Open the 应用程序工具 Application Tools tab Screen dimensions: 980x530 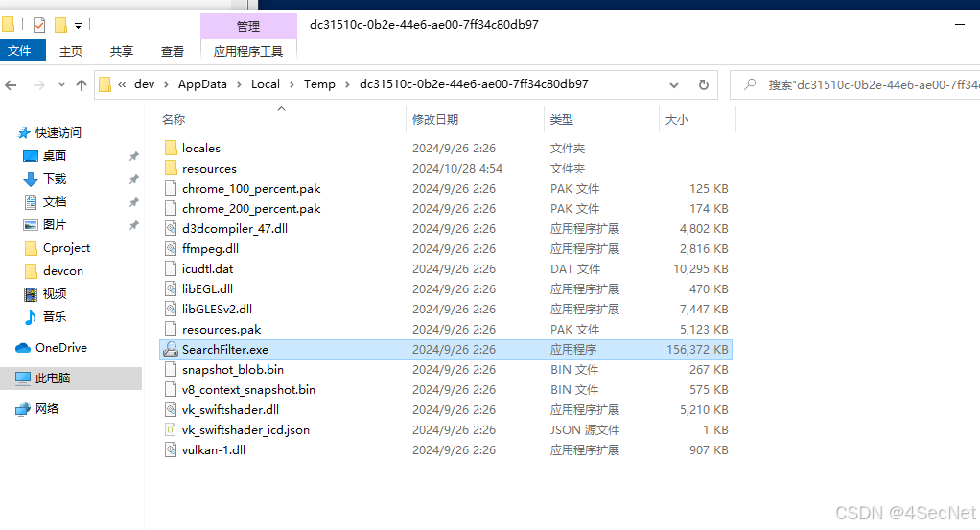(x=248, y=51)
